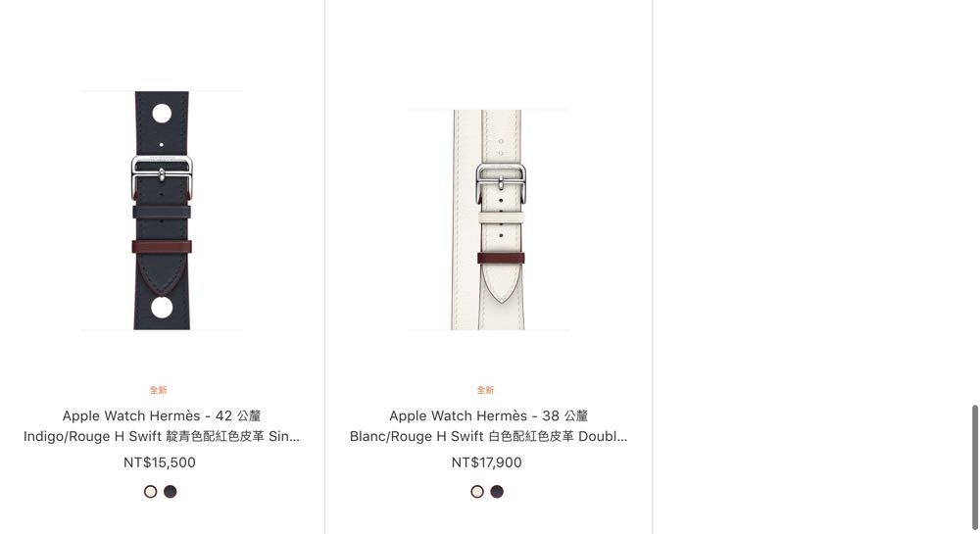The image size is (980, 534).
Task: Click the orange 全新 label above the 38 公釐 band
Action: coord(486,390)
